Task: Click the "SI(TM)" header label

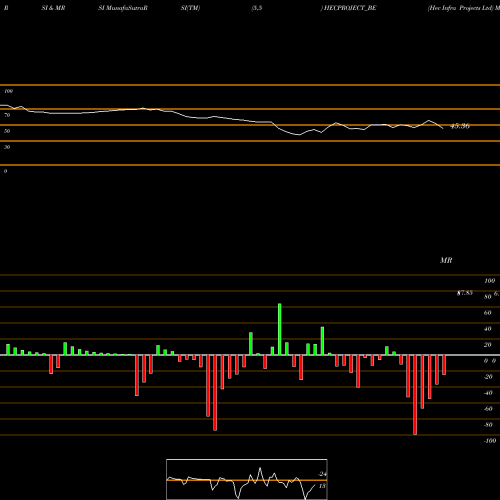Action: tap(190, 8)
